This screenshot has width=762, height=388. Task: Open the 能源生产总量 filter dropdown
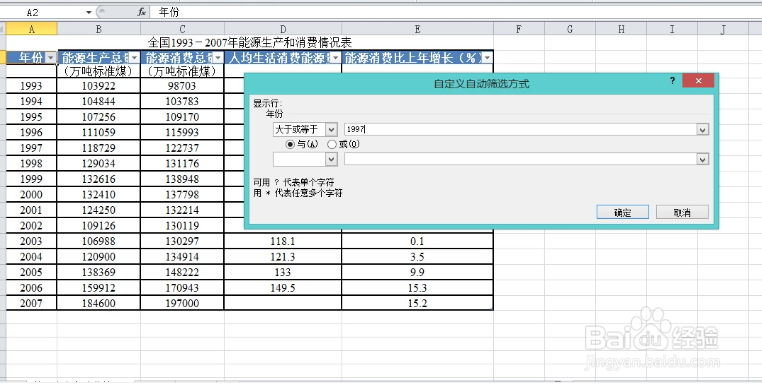(x=135, y=58)
